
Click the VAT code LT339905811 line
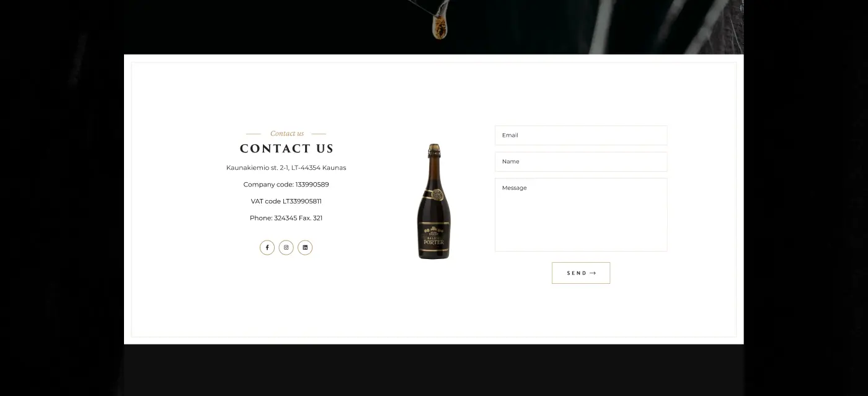coord(286,201)
